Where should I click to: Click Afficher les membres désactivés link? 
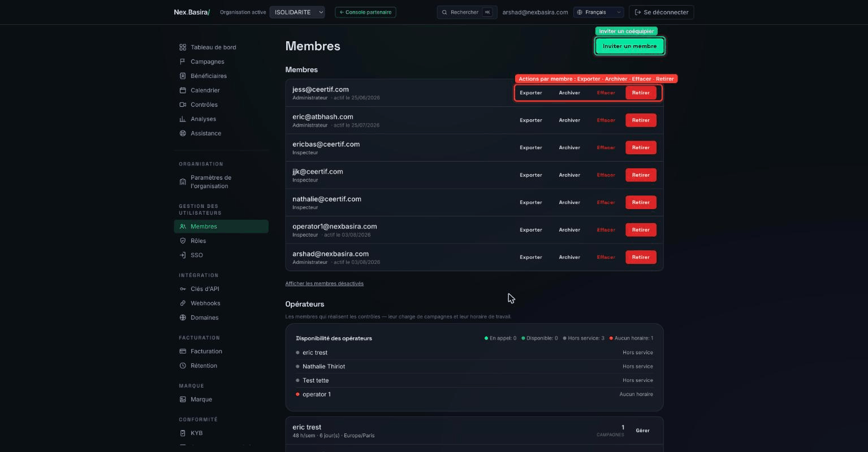click(x=325, y=284)
